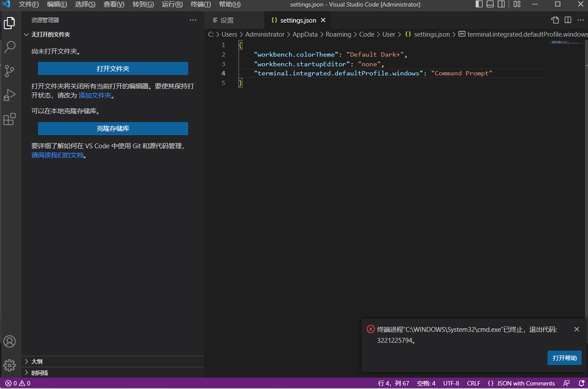Follow the 请阅读我们的文档 link
Viewport: 588px width, 389px height.
(57, 155)
